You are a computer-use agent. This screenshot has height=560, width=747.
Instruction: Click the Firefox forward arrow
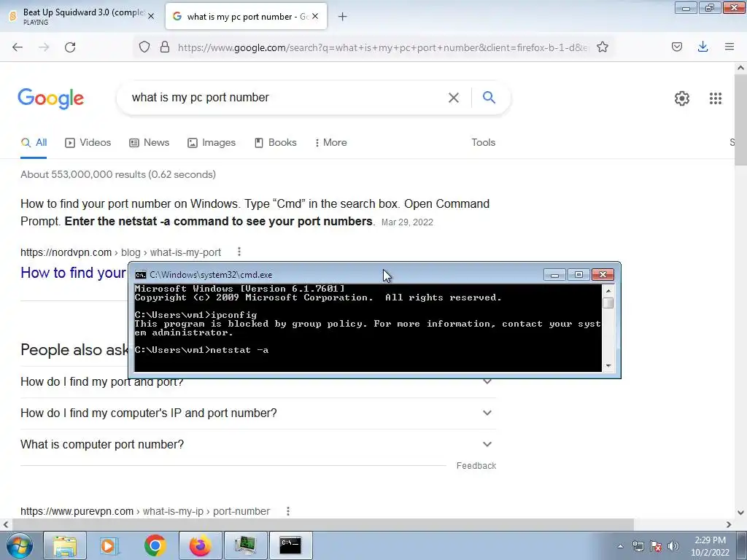pyautogui.click(x=44, y=47)
